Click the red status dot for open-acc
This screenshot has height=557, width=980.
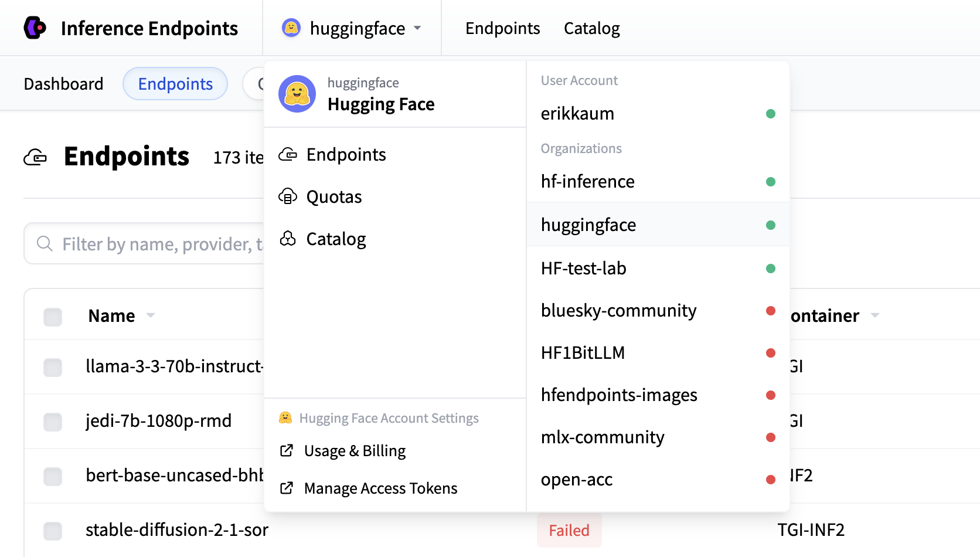point(771,480)
